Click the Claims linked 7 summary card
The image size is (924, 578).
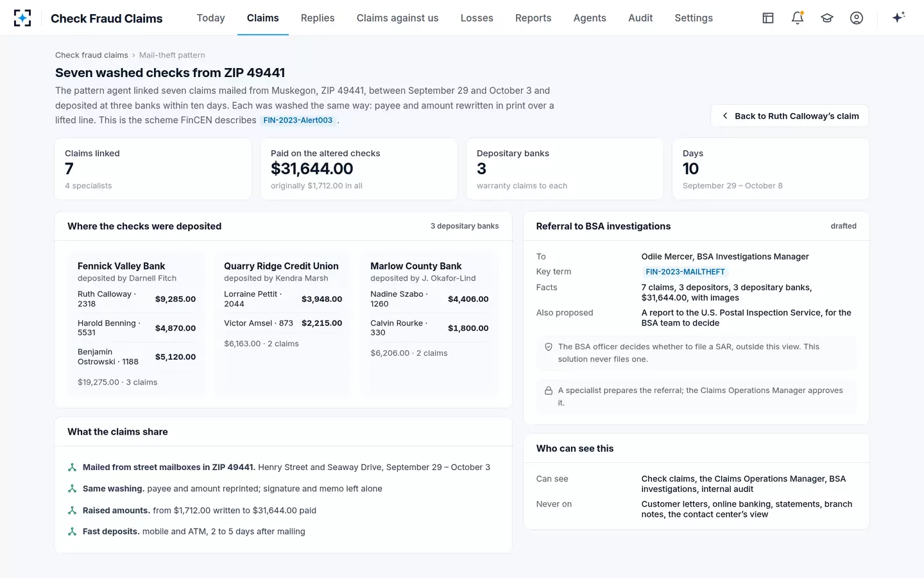[x=153, y=169]
